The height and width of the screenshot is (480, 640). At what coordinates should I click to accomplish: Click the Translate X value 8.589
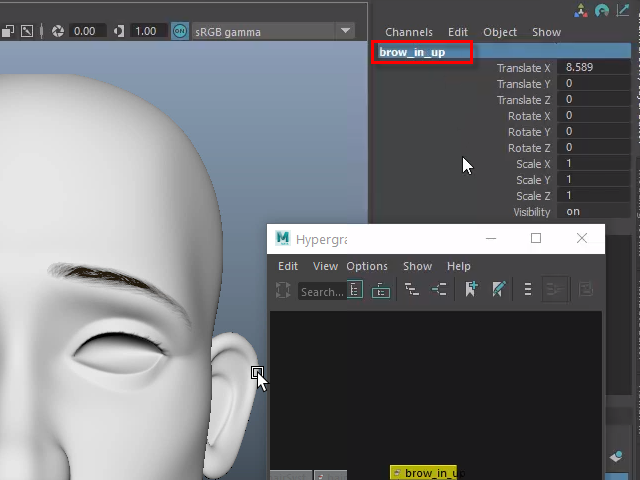593,67
